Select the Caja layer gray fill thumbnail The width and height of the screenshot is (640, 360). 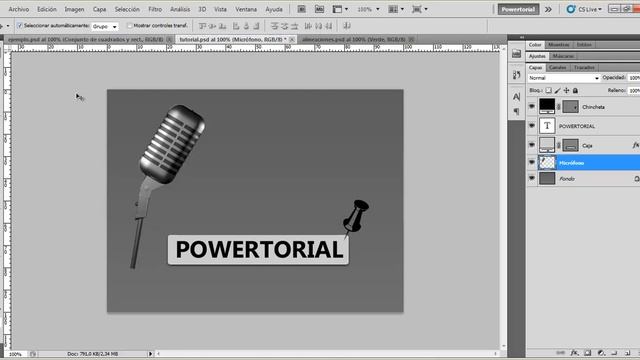pos(547,145)
